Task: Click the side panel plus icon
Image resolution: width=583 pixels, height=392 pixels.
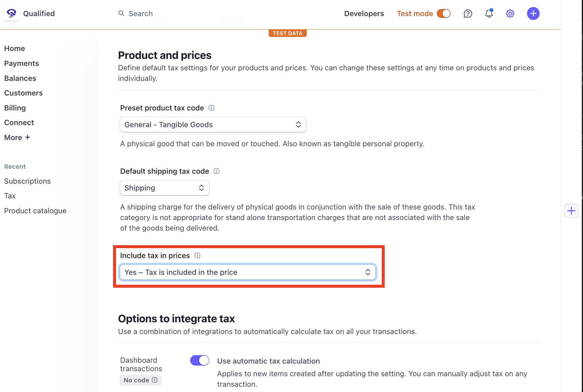Action: point(571,211)
